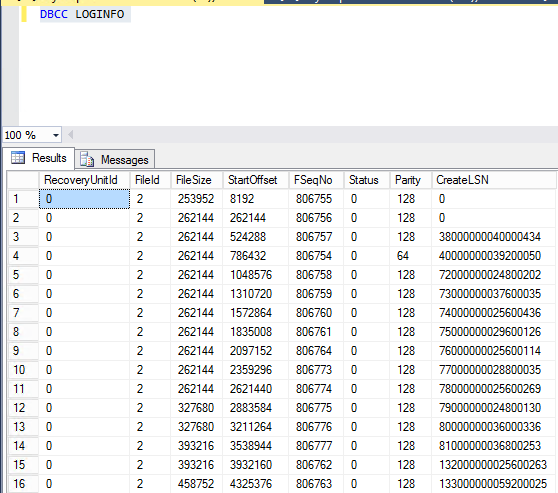Select the Results tab

38,158
